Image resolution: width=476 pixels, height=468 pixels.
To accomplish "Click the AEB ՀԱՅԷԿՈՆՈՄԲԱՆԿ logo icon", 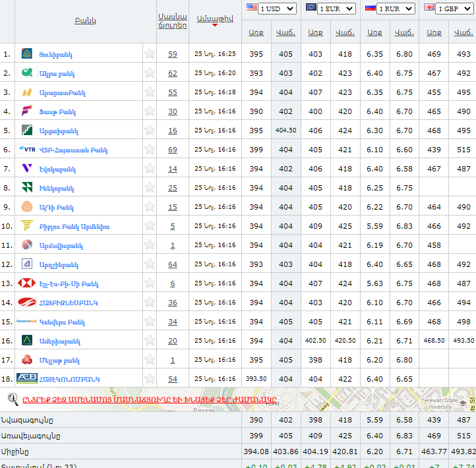I will pos(27,378).
